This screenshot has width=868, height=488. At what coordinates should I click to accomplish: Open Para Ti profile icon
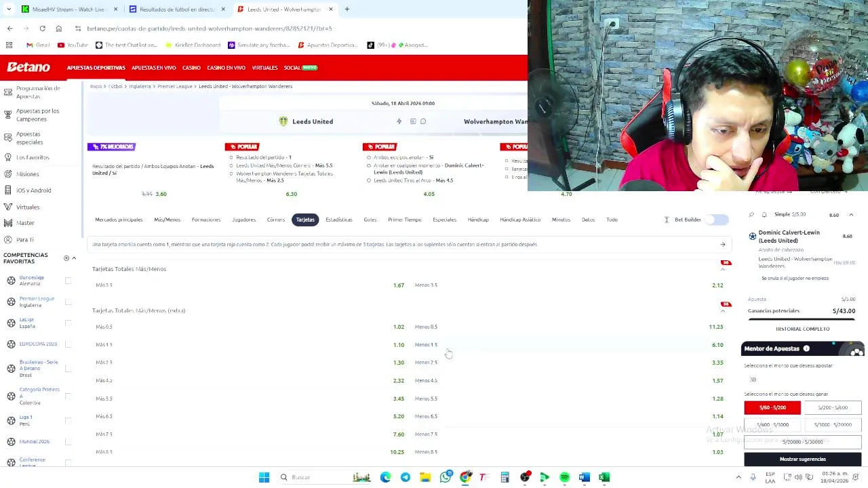pyautogui.click(x=8, y=239)
